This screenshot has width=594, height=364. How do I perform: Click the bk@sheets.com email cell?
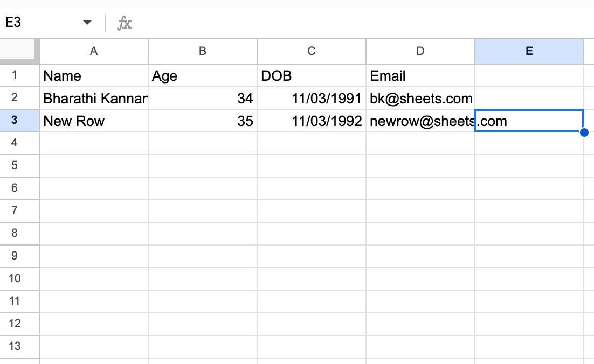[x=420, y=99]
